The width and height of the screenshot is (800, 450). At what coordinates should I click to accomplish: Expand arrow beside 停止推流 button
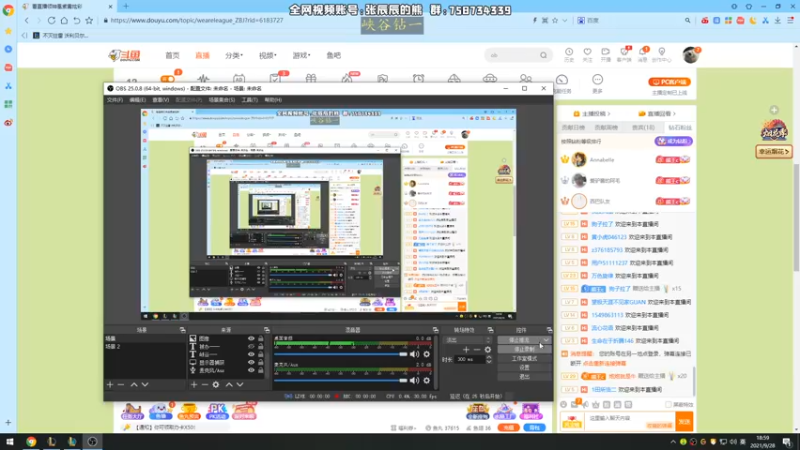pos(546,340)
